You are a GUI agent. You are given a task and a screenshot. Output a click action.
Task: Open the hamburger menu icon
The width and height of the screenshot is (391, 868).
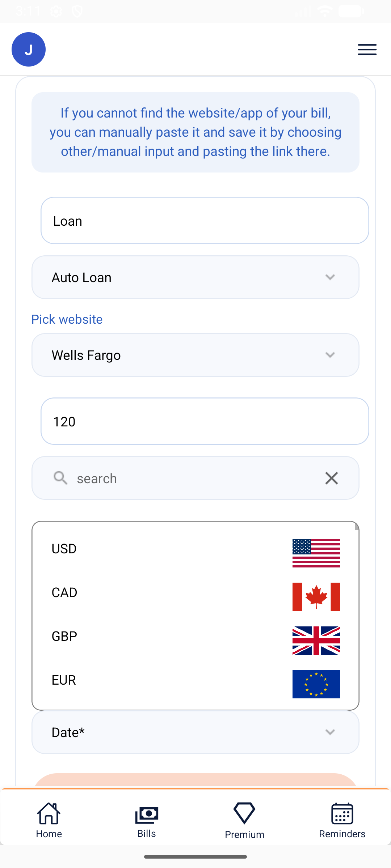tap(367, 50)
